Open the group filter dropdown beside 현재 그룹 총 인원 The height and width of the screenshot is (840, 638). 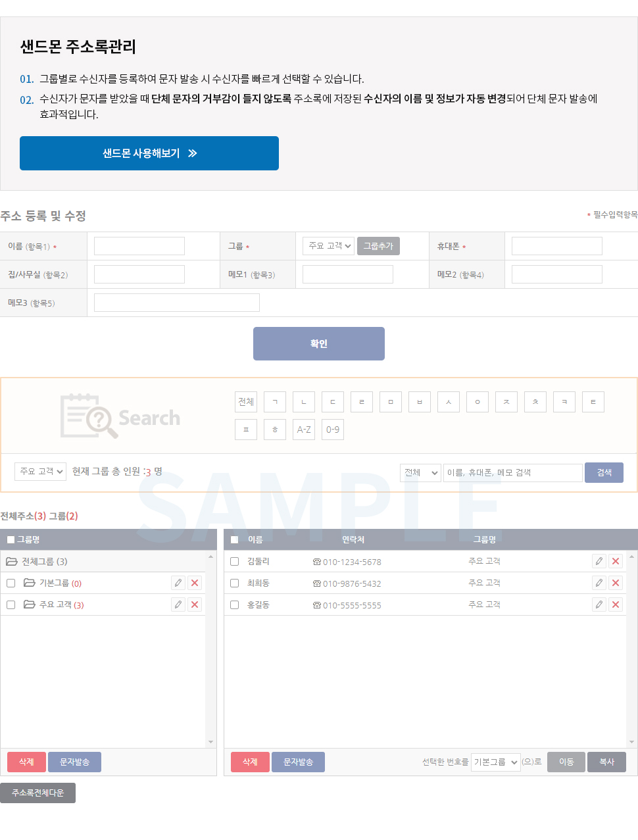40,472
